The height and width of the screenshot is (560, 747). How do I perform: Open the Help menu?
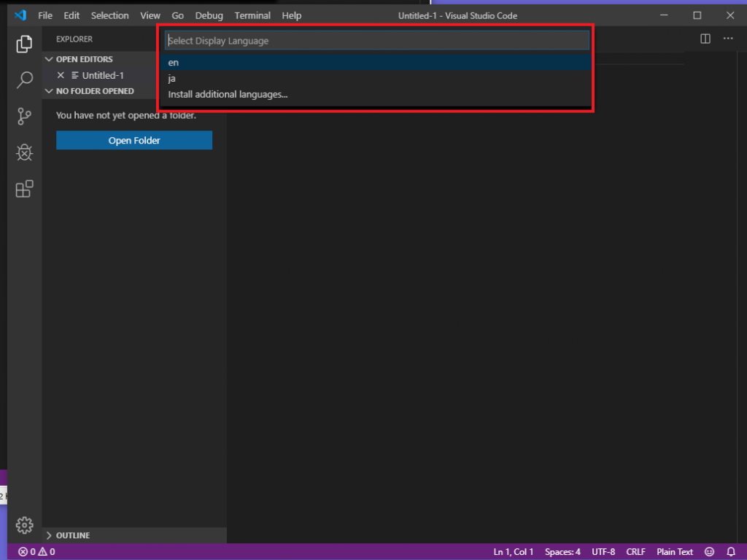point(292,16)
